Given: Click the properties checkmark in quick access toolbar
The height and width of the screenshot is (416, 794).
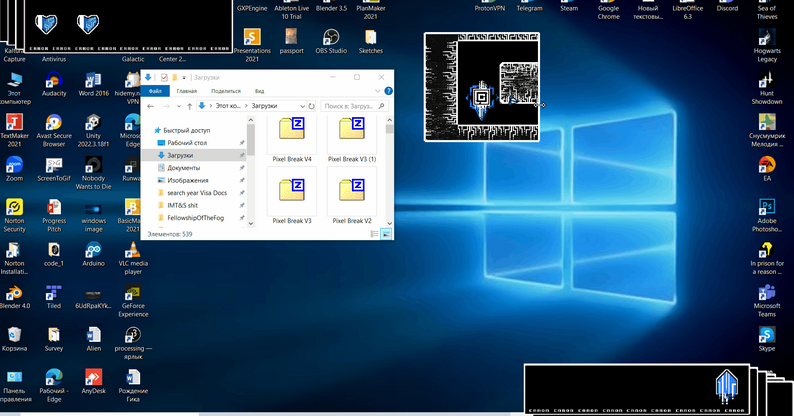Looking at the screenshot, I should click(x=163, y=77).
